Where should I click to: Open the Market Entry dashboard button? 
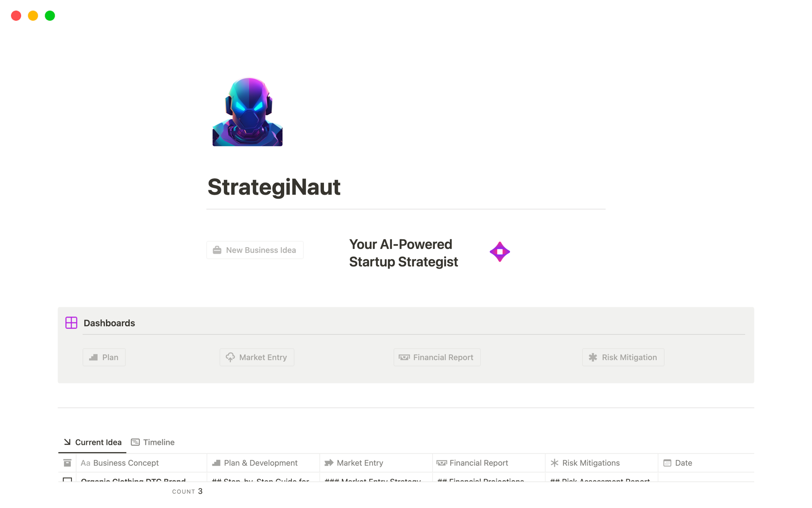click(257, 357)
